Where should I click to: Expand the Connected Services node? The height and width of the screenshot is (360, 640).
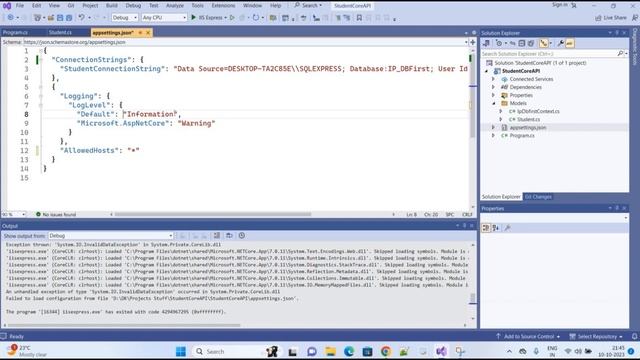point(493,79)
